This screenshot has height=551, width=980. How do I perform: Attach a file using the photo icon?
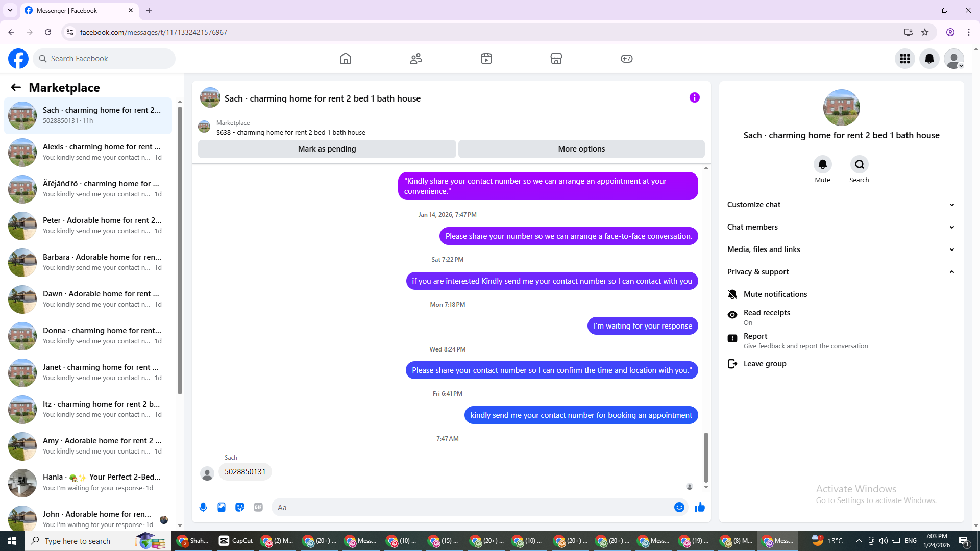[x=222, y=507]
